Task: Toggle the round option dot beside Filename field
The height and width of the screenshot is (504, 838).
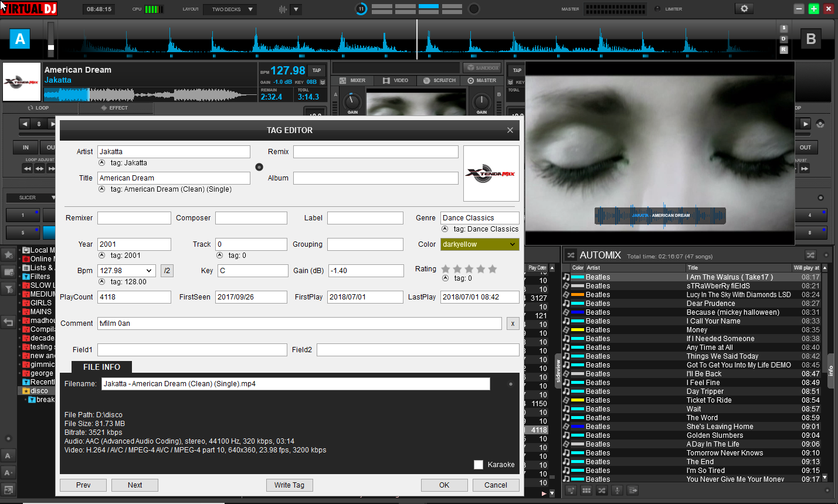Action: (x=511, y=384)
